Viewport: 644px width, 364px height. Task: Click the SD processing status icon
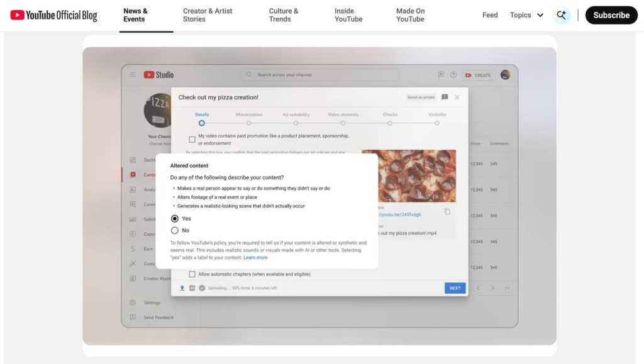pyautogui.click(x=192, y=288)
